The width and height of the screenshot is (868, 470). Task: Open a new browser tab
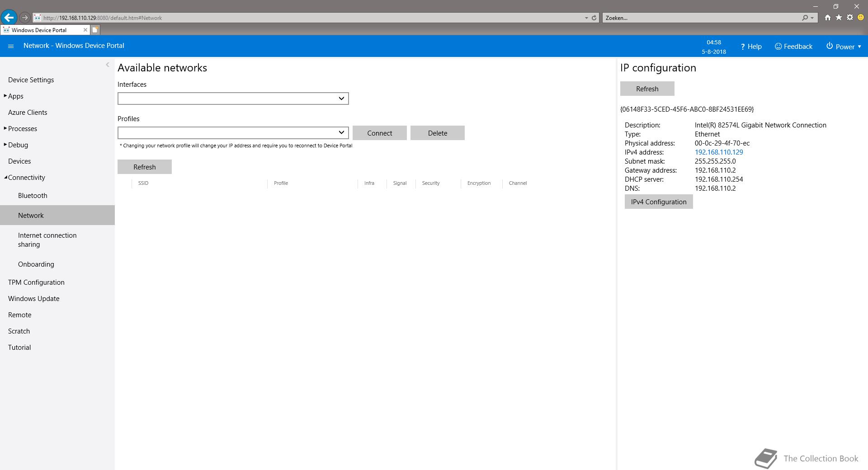pyautogui.click(x=95, y=30)
